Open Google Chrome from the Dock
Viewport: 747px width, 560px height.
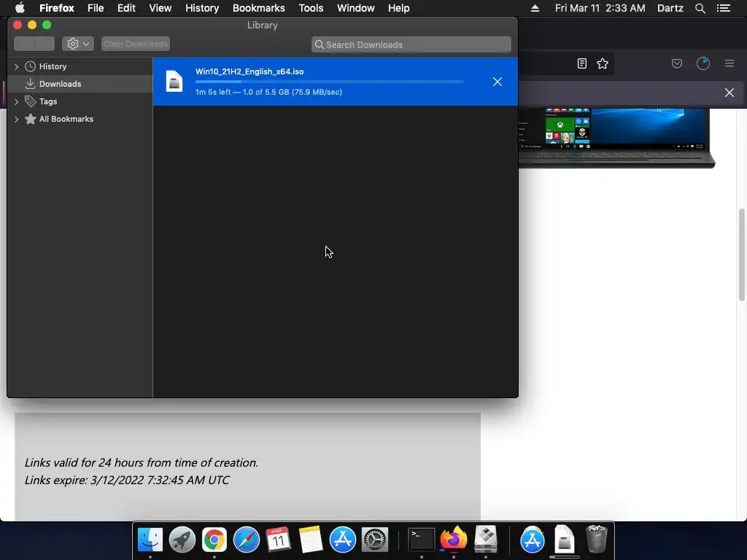pos(214,540)
